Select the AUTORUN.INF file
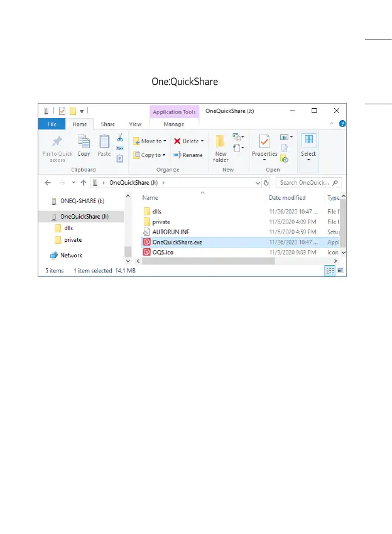Viewport: 392px width, 534px height. click(x=240, y=232)
